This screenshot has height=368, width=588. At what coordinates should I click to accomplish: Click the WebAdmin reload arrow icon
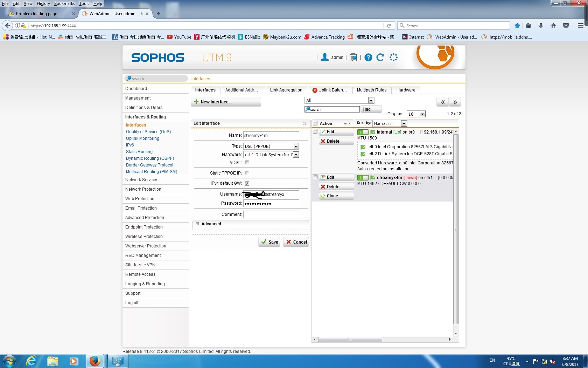point(380,57)
